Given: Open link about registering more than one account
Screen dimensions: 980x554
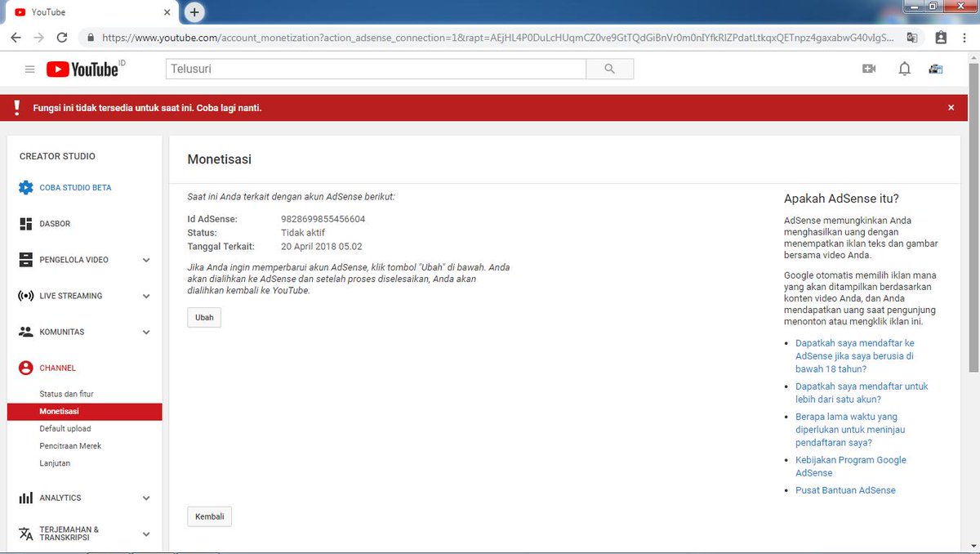Looking at the screenshot, I should [862, 393].
